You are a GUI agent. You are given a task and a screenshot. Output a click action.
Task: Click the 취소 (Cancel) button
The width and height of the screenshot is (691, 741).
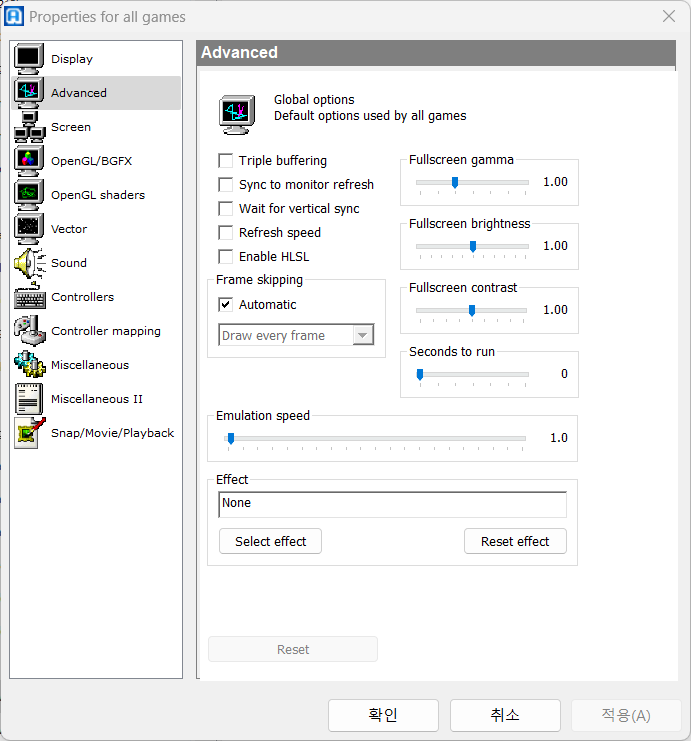[505, 715]
